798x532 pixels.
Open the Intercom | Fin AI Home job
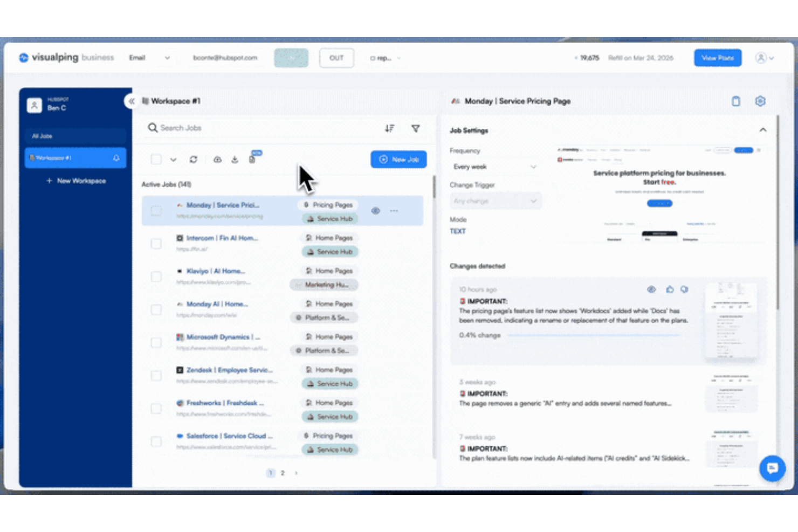222,238
